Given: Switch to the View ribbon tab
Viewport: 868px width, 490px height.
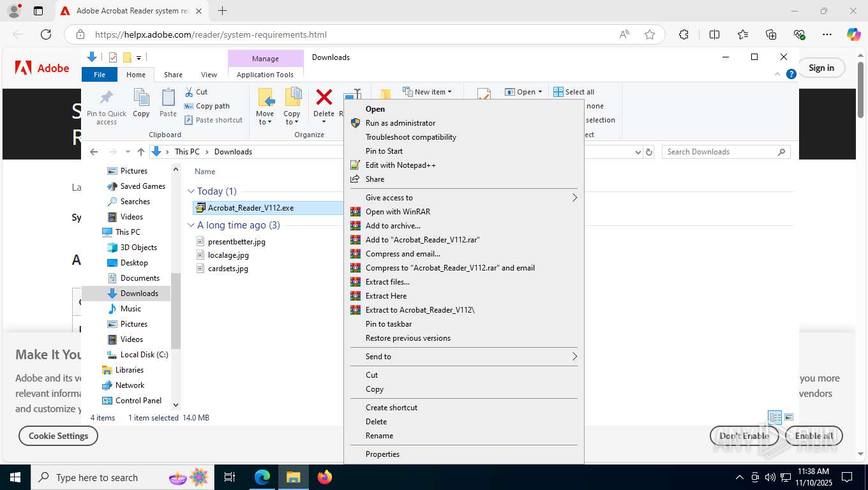Looking at the screenshot, I should pos(209,75).
